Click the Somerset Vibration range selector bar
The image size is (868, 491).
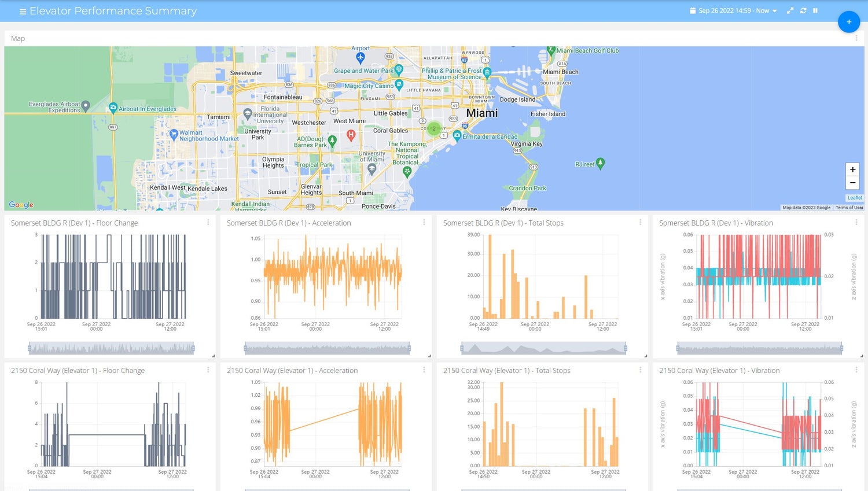tap(760, 348)
